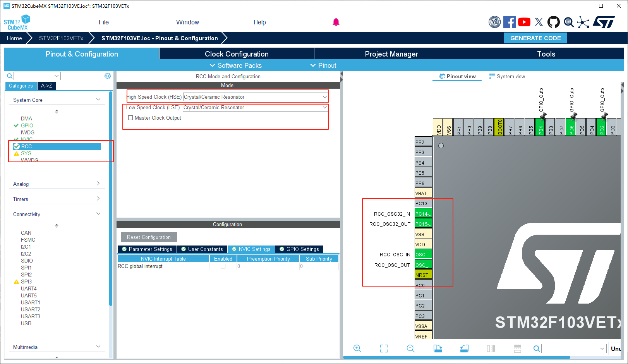Select USART1 in Connectivity list
628x364 pixels.
coord(31,302)
